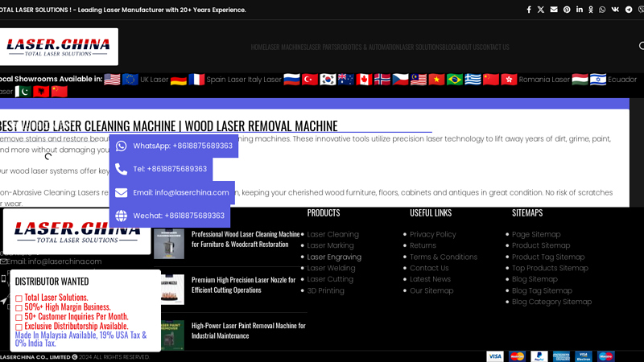The width and height of the screenshot is (644, 362).
Task: Select the USA flag showroom
Action: point(112,80)
